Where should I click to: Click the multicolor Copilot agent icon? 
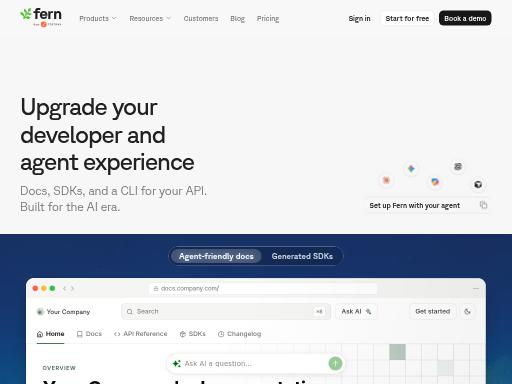click(x=435, y=182)
